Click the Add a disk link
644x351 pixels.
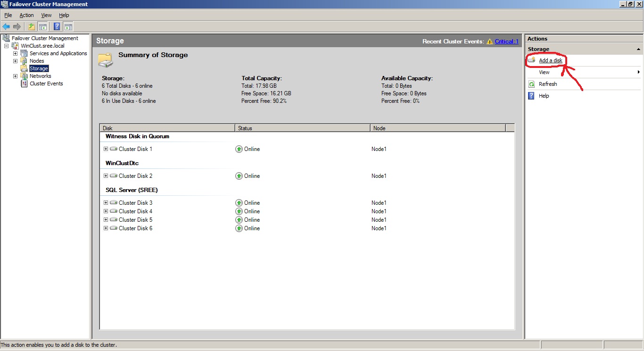point(550,60)
